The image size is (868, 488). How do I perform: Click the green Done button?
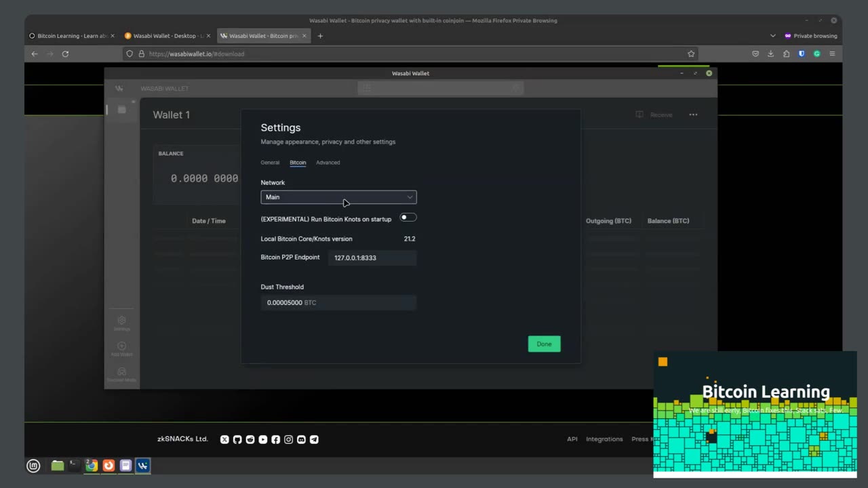(544, 344)
